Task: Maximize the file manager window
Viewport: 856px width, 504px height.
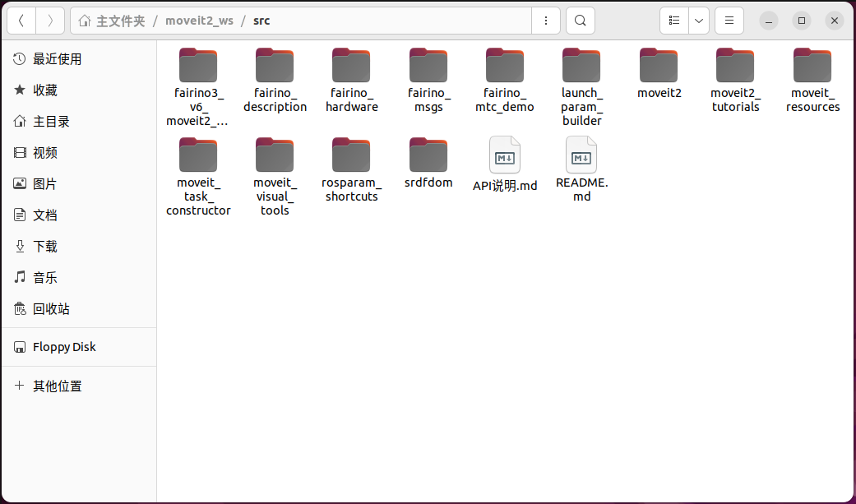Action: (x=802, y=21)
